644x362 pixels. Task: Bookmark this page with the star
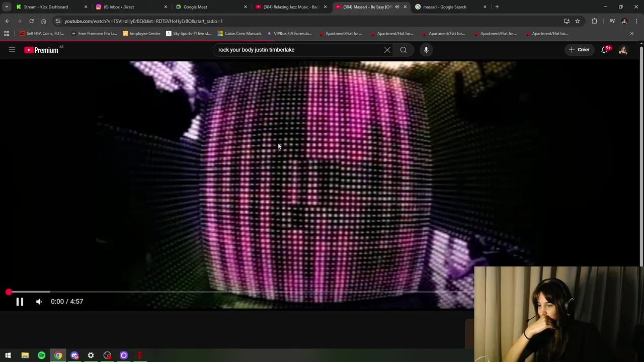pos(578,21)
